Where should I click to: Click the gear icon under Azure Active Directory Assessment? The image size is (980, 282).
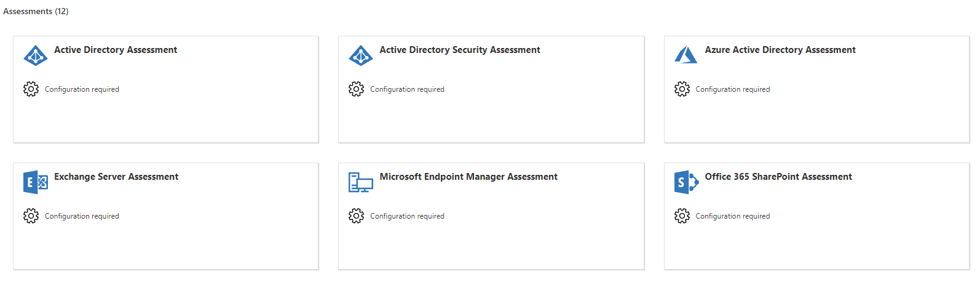(682, 89)
